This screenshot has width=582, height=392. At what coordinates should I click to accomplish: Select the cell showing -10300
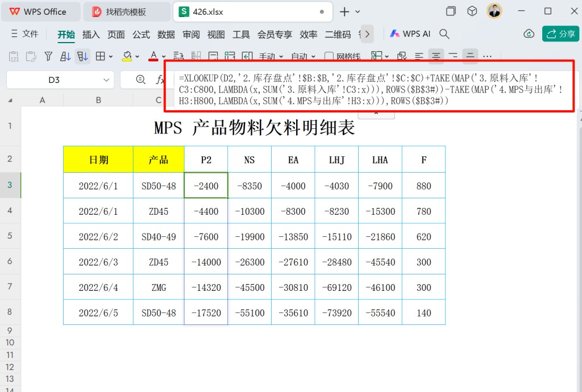[x=250, y=211]
